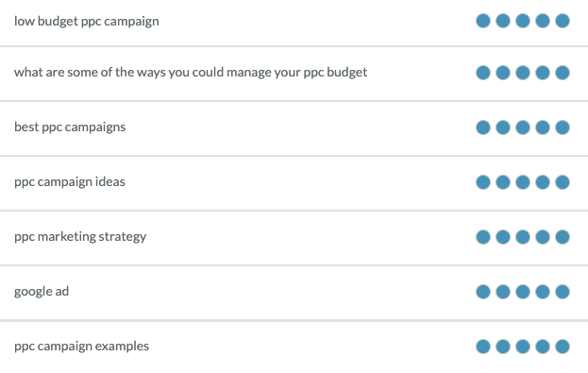Click last rating dot for 'best ppc campaigns'
Image resolution: width=588 pixels, height=373 pixels.
click(563, 127)
